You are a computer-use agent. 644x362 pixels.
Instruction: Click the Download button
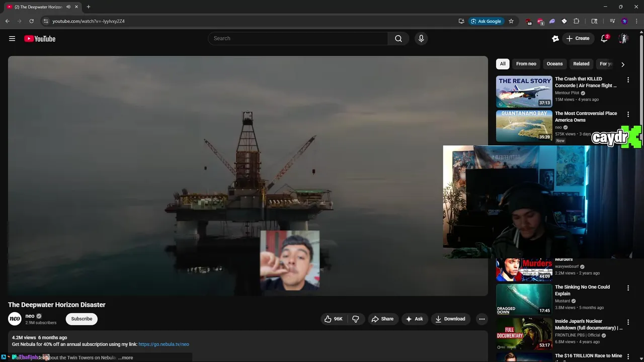coord(450,319)
